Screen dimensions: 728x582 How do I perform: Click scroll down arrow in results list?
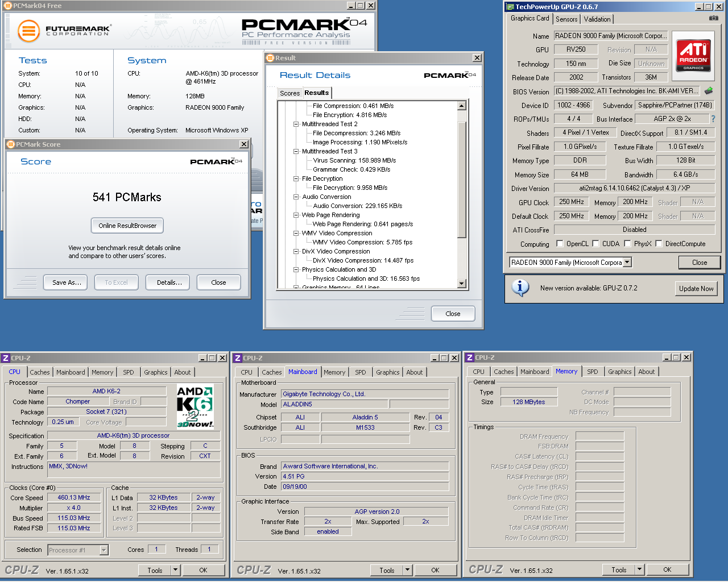tap(462, 284)
